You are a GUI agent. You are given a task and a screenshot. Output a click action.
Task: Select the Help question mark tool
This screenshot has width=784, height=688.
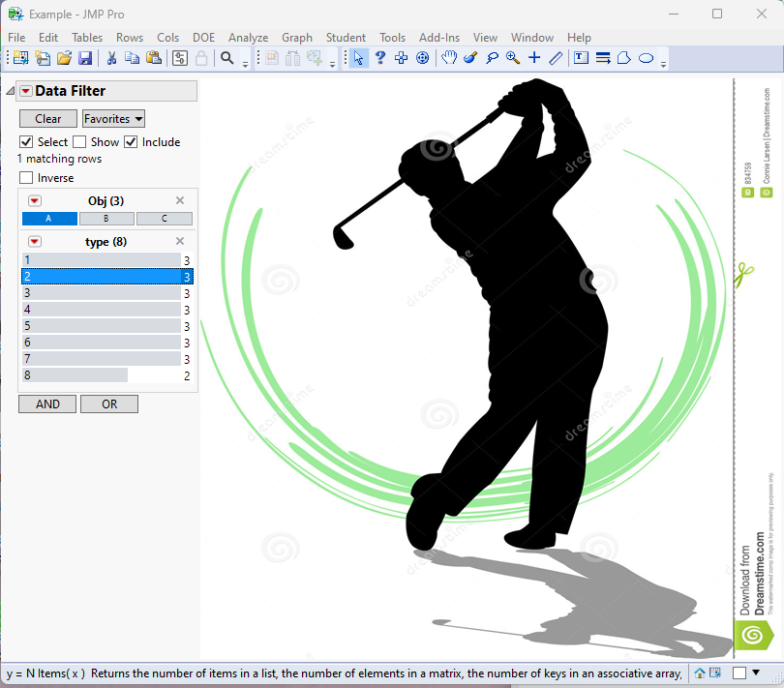coord(380,58)
